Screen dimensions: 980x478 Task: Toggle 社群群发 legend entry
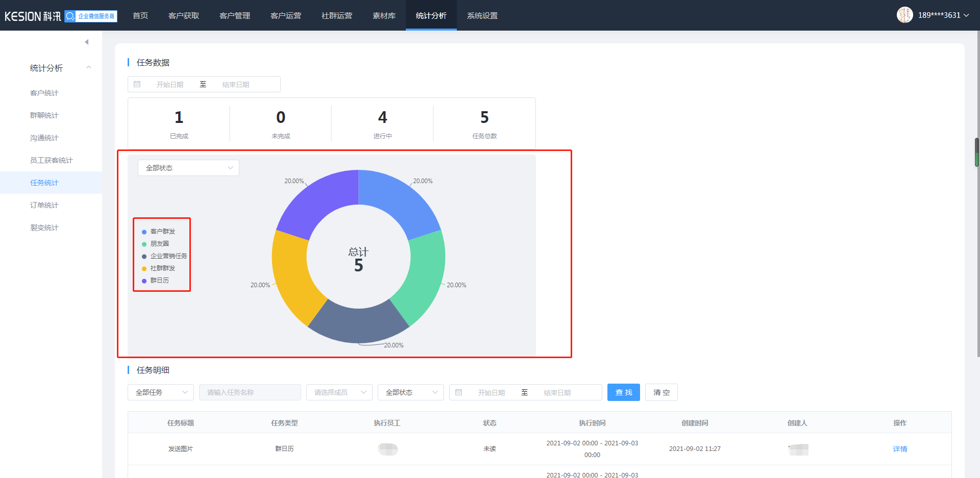[162, 268]
